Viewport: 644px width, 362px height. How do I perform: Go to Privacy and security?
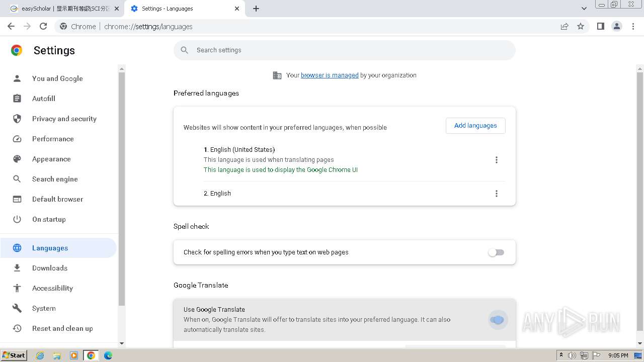click(x=59, y=119)
